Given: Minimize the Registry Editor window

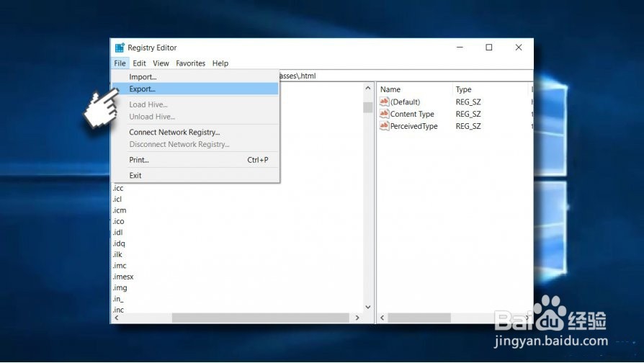Looking at the screenshot, I should (x=460, y=48).
